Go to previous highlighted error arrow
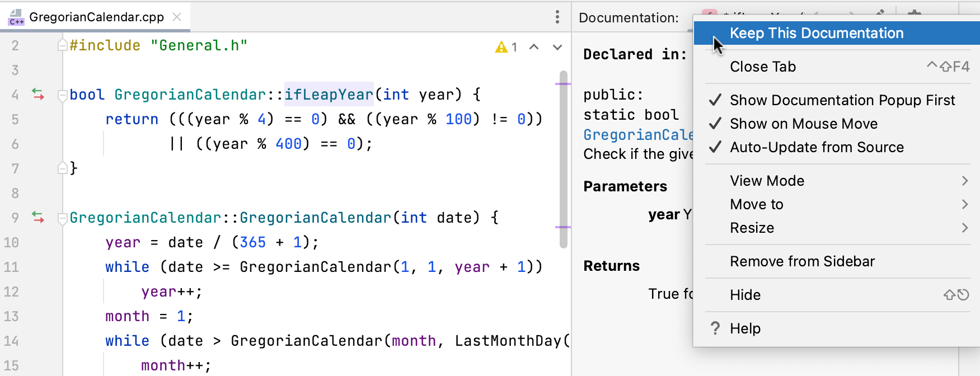 tap(534, 48)
